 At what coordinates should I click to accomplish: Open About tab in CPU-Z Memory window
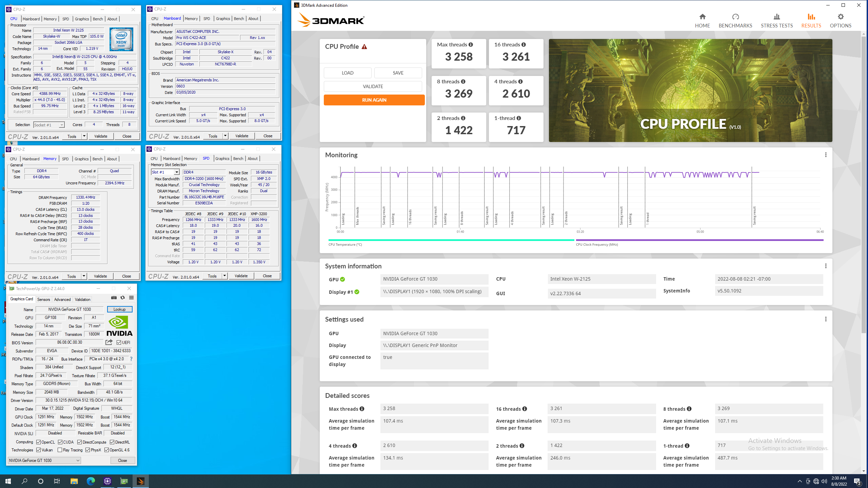coord(112,159)
